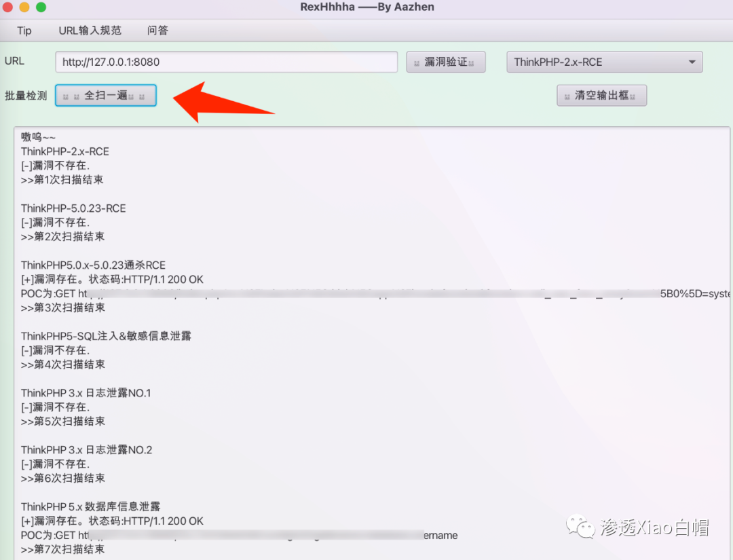The width and height of the screenshot is (733, 560).
Task: Click the ThinkPHP 5.x 数据库信息泄露 line
Action: [91, 506]
